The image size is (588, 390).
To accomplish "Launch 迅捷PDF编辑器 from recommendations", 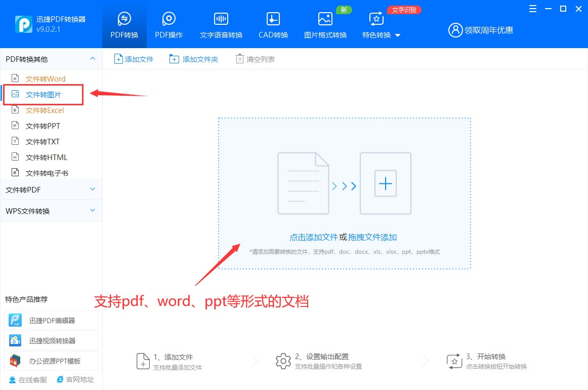I will click(x=51, y=320).
